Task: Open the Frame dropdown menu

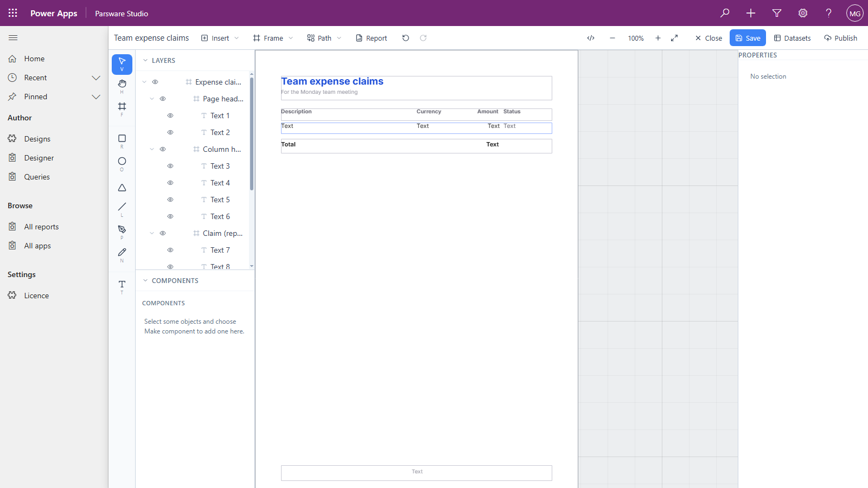Action: (273, 38)
